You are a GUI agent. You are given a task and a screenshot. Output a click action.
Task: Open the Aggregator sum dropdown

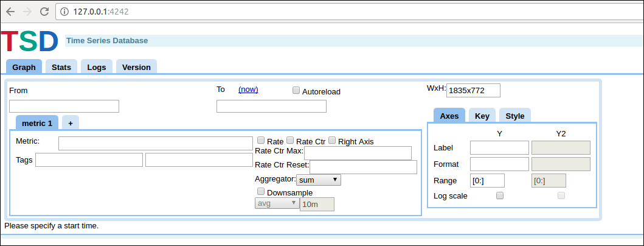point(319,180)
